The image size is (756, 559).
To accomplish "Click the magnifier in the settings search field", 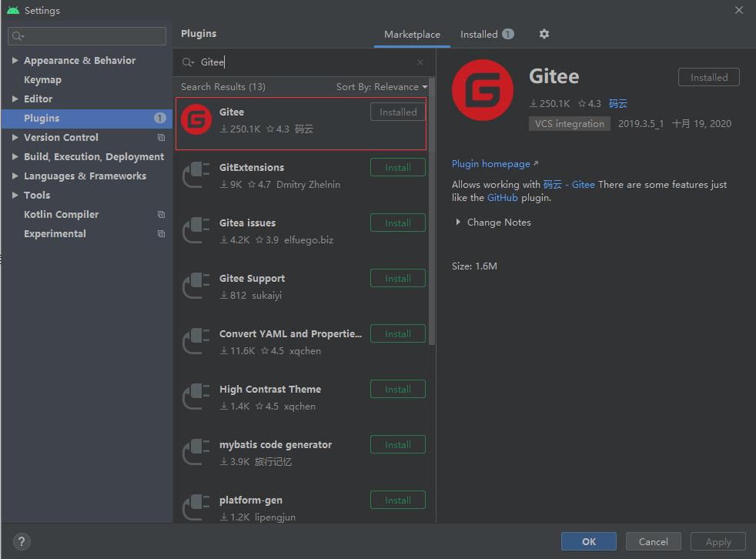I will click(15, 35).
